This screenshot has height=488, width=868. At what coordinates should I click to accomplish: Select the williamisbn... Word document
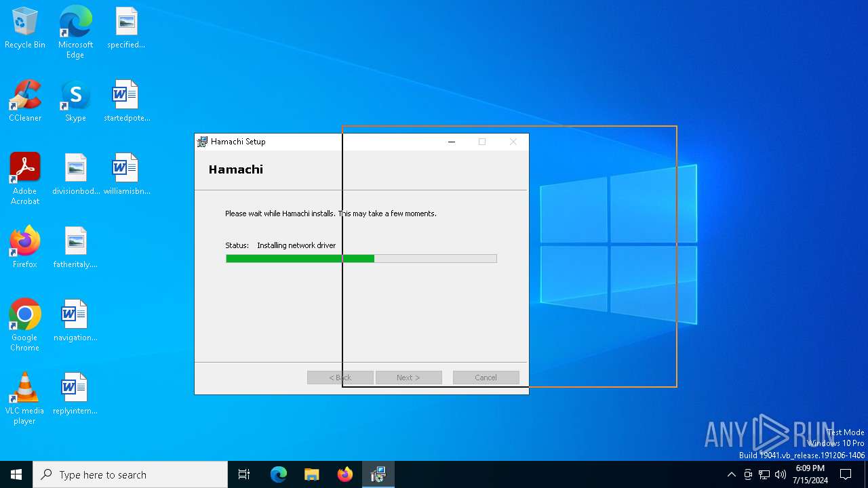pos(126,174)
